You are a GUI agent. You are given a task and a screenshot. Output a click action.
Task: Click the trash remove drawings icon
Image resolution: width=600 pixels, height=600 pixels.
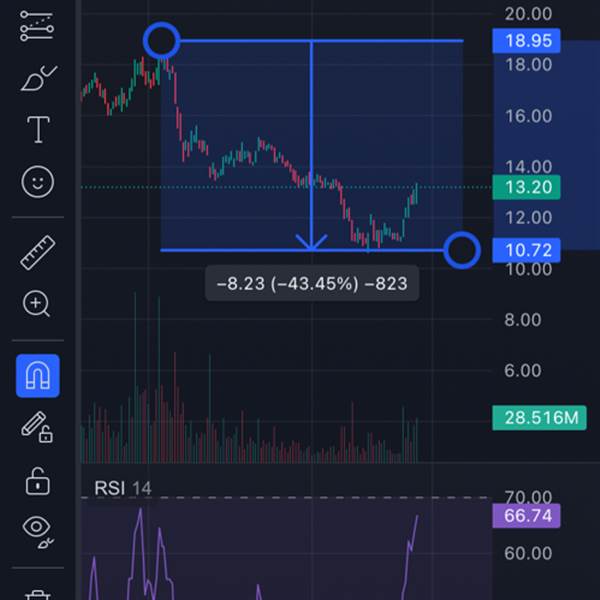(38, 594)
